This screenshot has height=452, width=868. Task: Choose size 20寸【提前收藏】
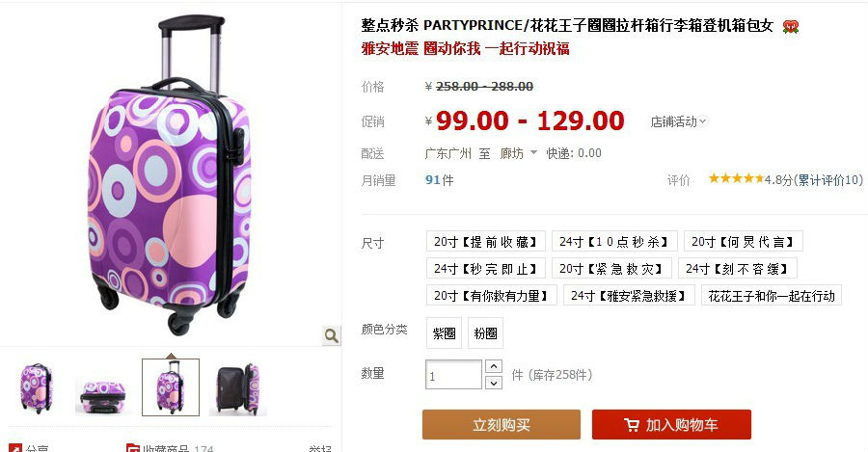[486, 242]
